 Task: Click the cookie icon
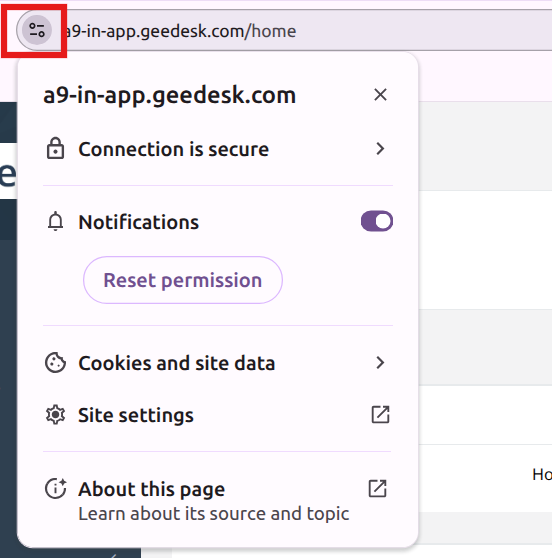click(x=56, y=363)
